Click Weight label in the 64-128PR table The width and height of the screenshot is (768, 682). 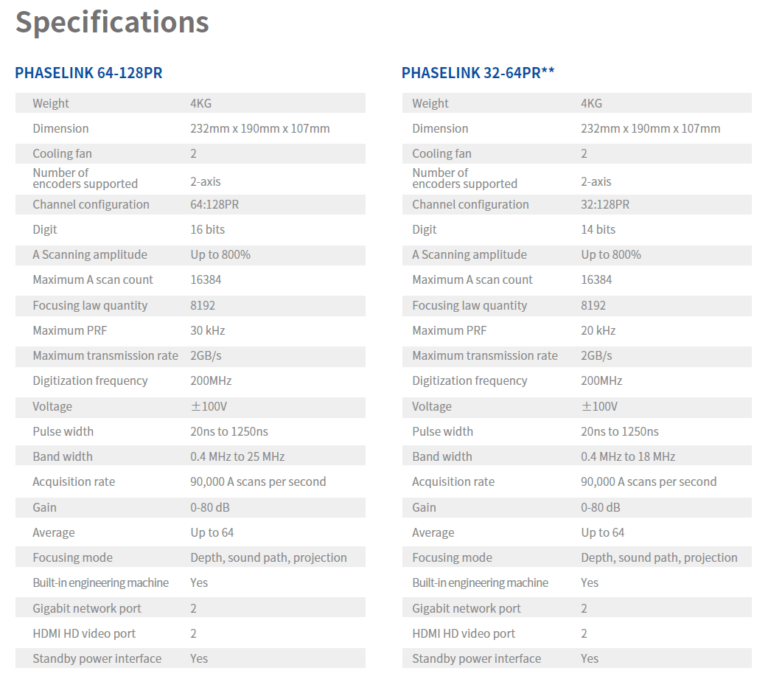tap(51, 103)
